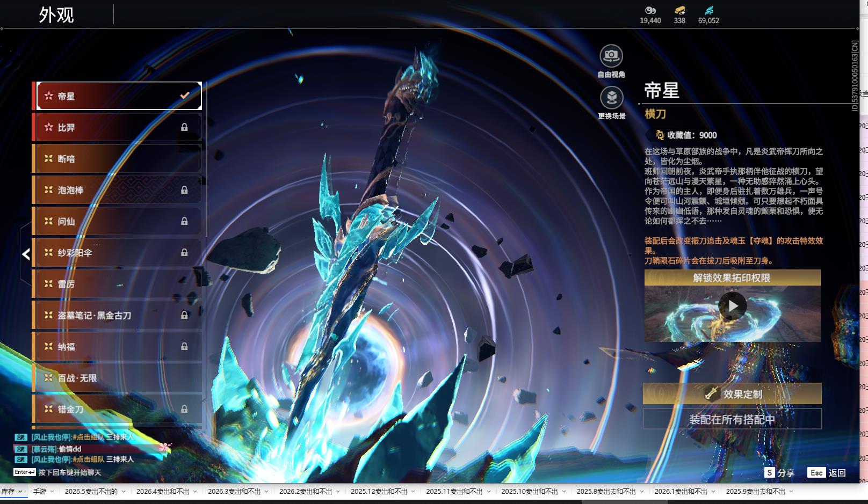
Task: Click the lock icon on 纳福
Action: coord(184,346)
